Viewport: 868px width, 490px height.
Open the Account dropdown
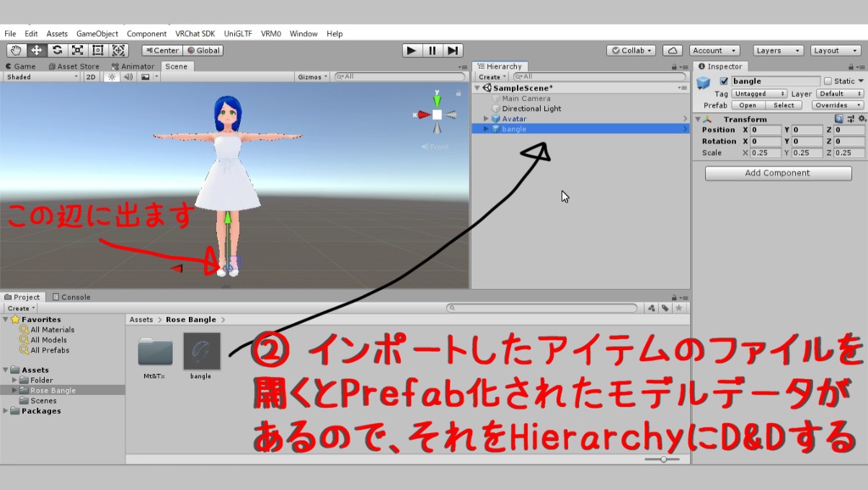click(x=714, y=50)
